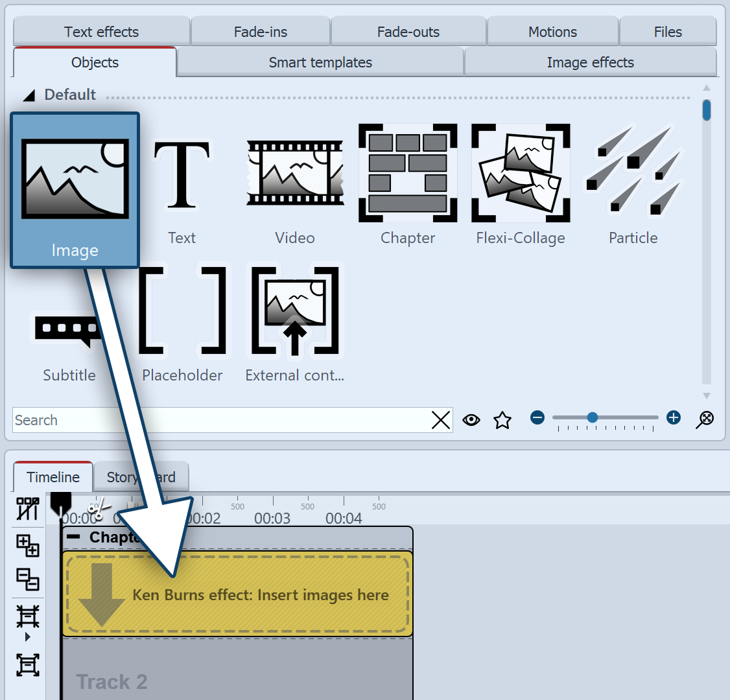Screen dimensions: 730x700
Task: Select the Flexi-Collage object
Action: [x=521, y=172]
